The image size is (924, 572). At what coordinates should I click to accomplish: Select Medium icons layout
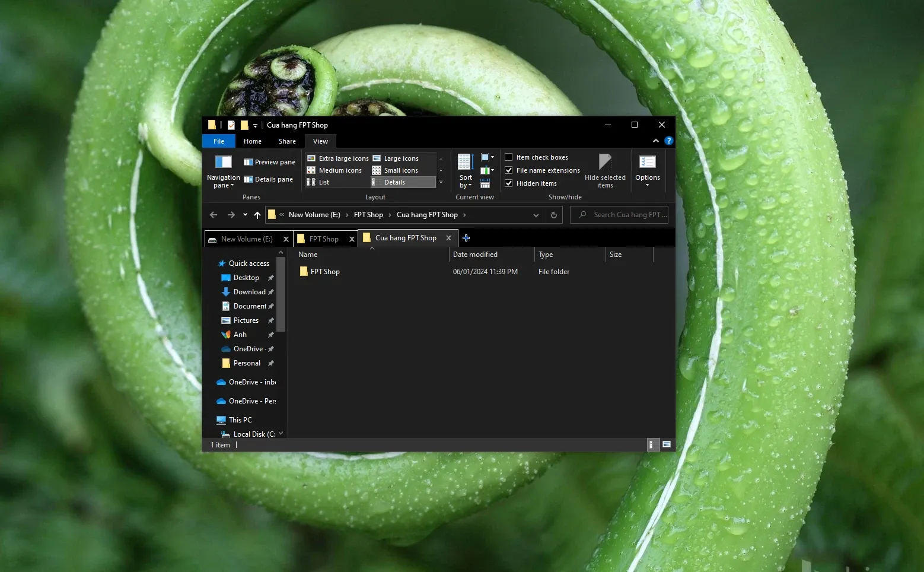tap(334, 170)
